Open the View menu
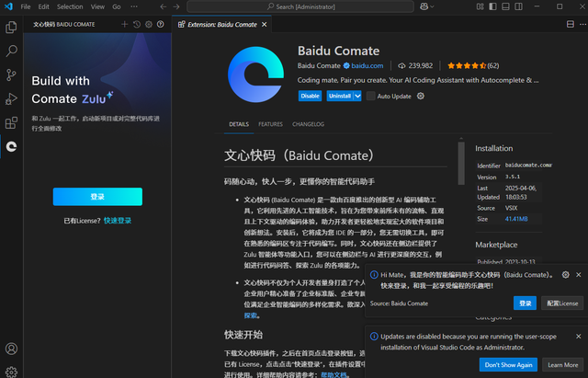This screenshot has height=378, width=588. 97,6
